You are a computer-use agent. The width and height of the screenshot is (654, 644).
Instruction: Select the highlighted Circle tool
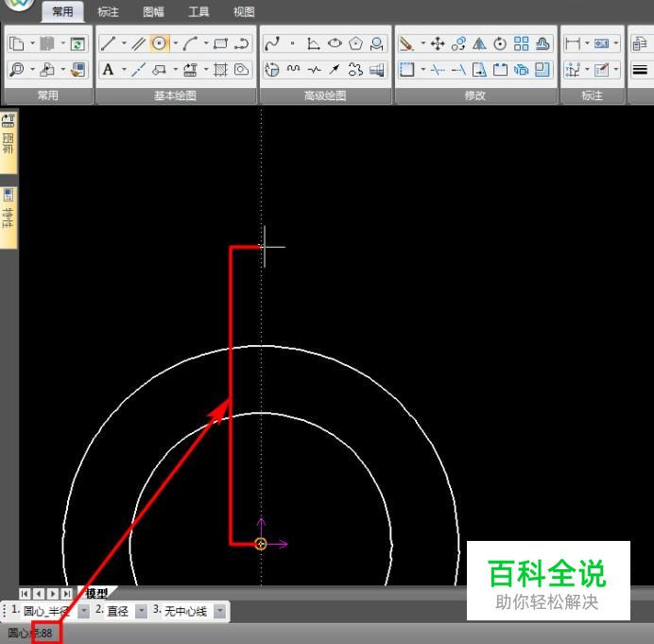coord(160,44)
